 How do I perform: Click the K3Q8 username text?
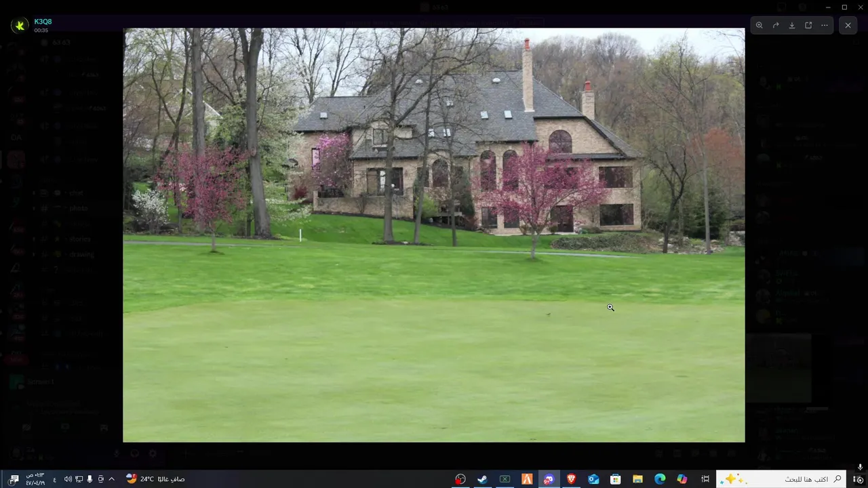pyautogui.click(x=43, y=22)
